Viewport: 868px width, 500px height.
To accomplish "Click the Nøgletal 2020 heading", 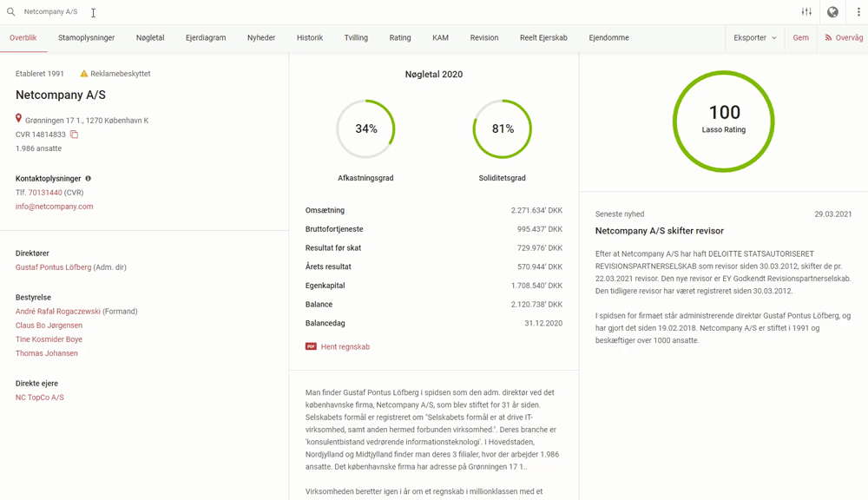I will pos(433,74).
